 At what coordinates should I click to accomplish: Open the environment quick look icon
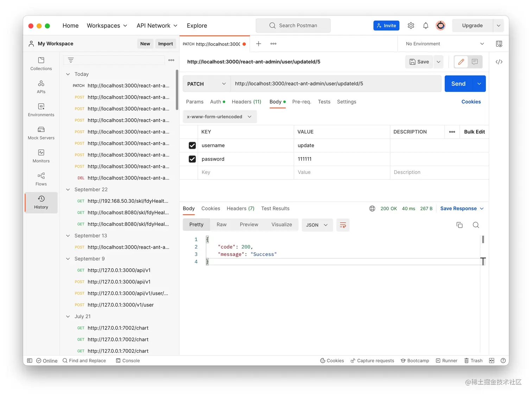point(499,44)
